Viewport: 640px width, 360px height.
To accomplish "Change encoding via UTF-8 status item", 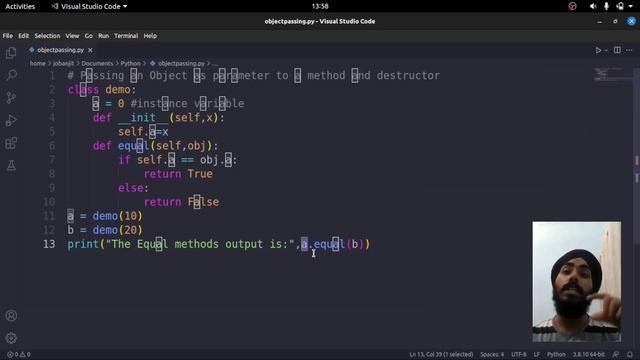I will pyautogui.click(x=519, y=354).
